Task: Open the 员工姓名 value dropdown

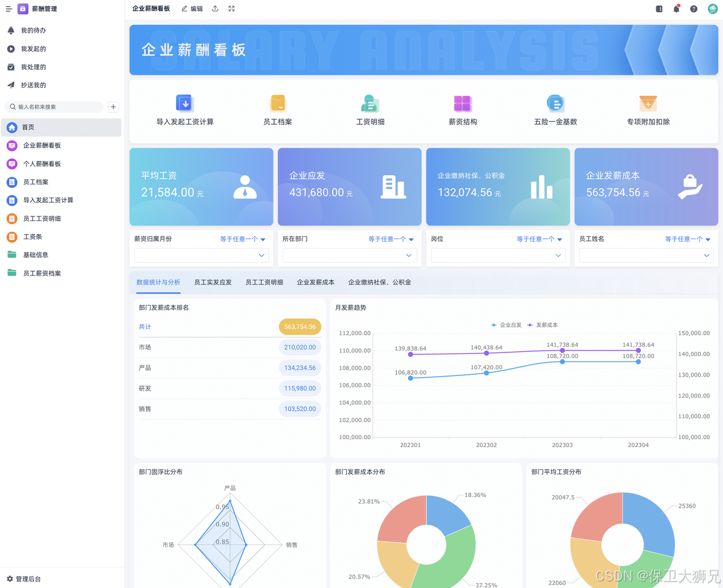Action: coord(646,255)
